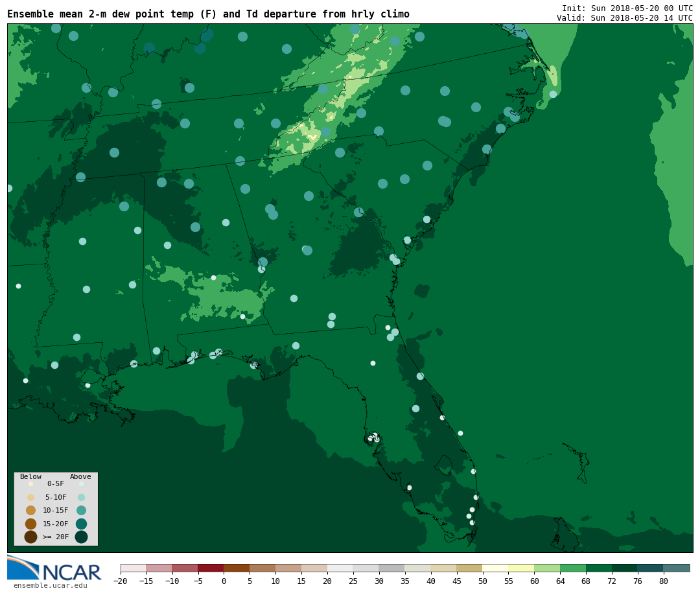Pick the 64 to 68 medium green colorbar swatch
700x593 pixels.
pos(573,568)
